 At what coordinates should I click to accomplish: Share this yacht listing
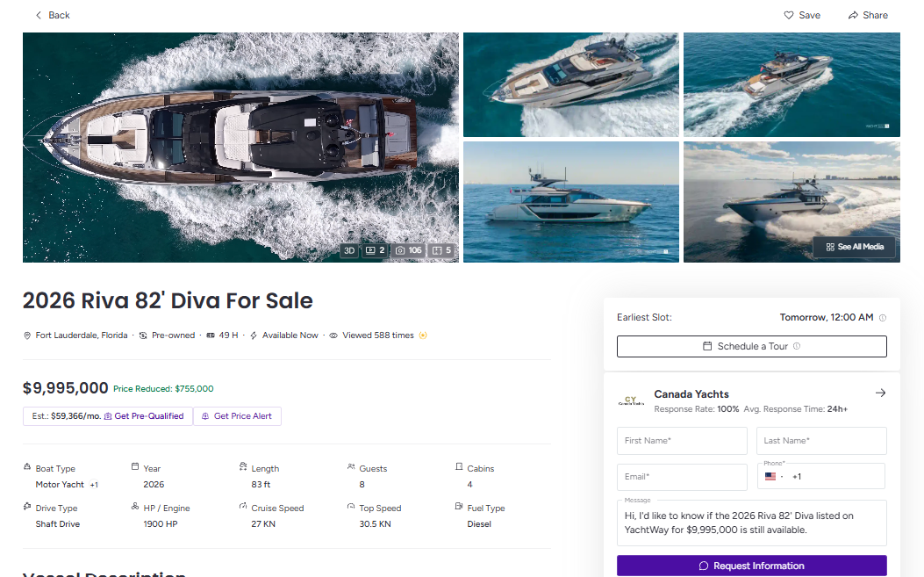[x=867, y=15]
